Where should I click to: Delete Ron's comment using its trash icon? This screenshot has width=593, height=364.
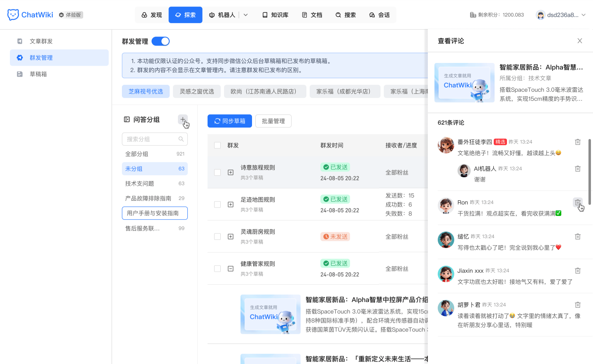coord(578,202)
